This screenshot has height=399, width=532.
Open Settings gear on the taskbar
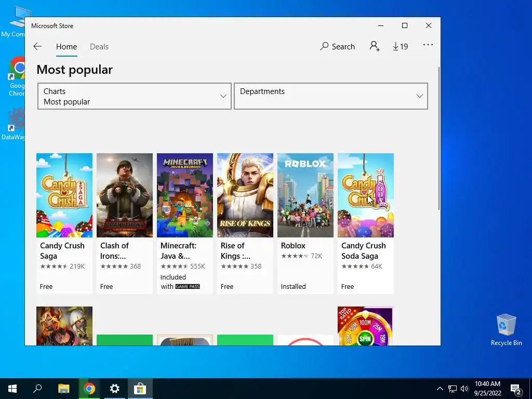point(115,389)
